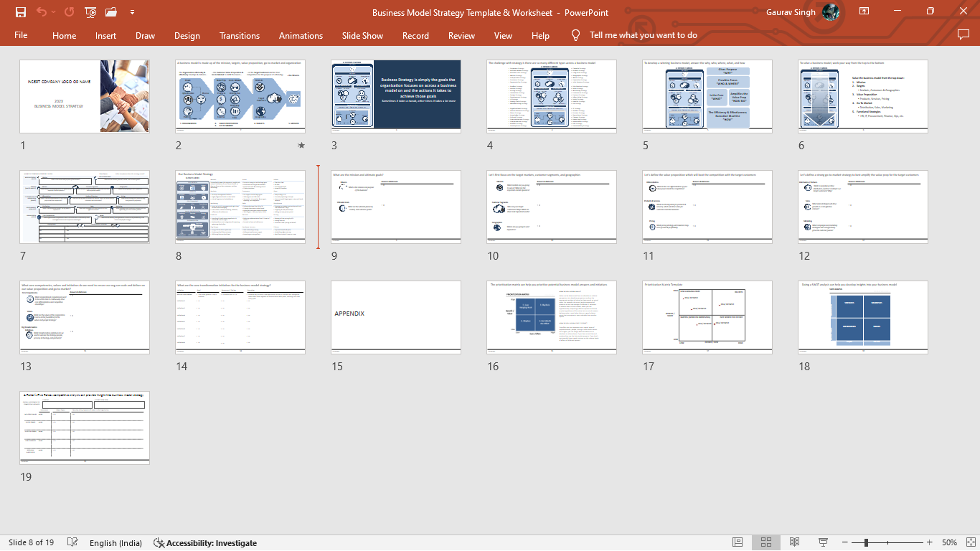Open the Transitions ribbon tab
The height and width of the screenshot is (551, 980).
[240, 35]
